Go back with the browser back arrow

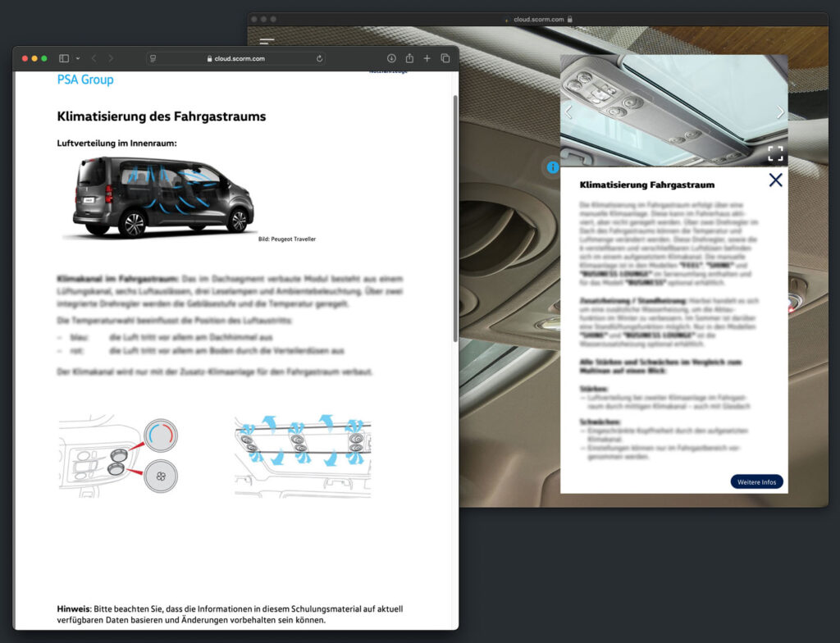(x=94, y=58)
